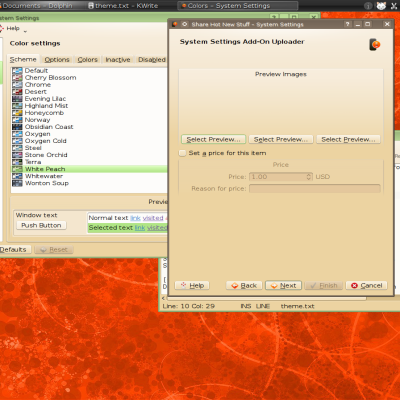Click the Share Hot New Stuff titlebar icon

click(x=175, y=24)
